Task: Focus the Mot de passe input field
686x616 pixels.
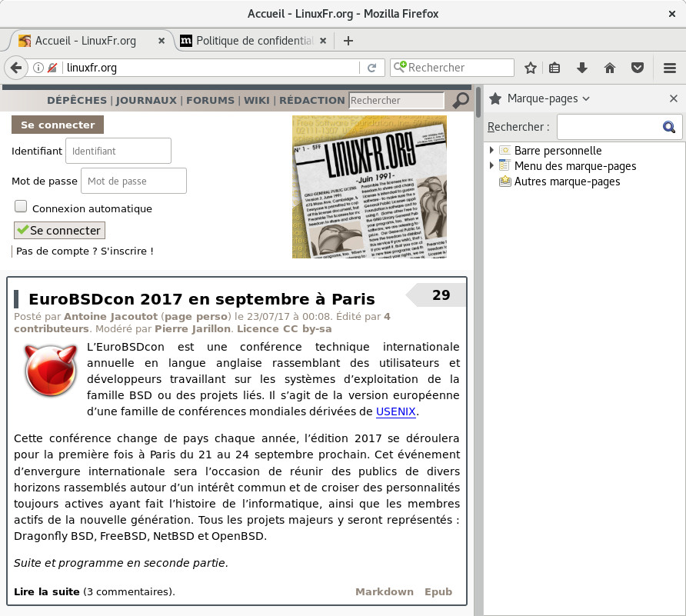Action: 134,181
